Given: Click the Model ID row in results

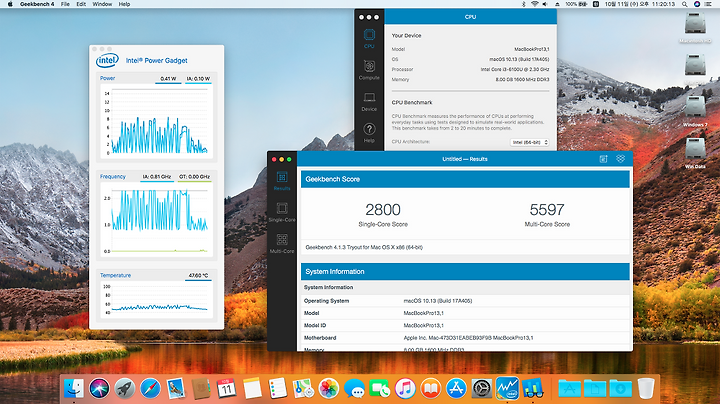Looking at the screenshot, I should click(x=465, y=325).
